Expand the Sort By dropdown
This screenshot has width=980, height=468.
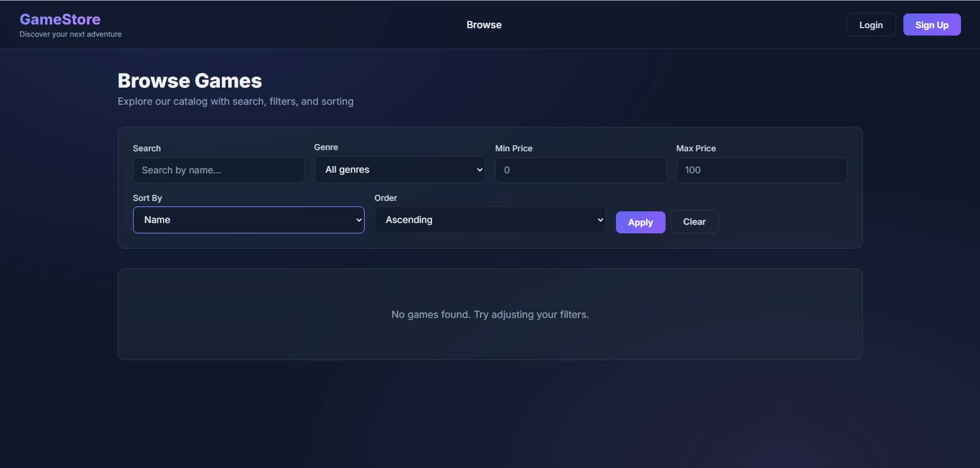pos(249,220)
